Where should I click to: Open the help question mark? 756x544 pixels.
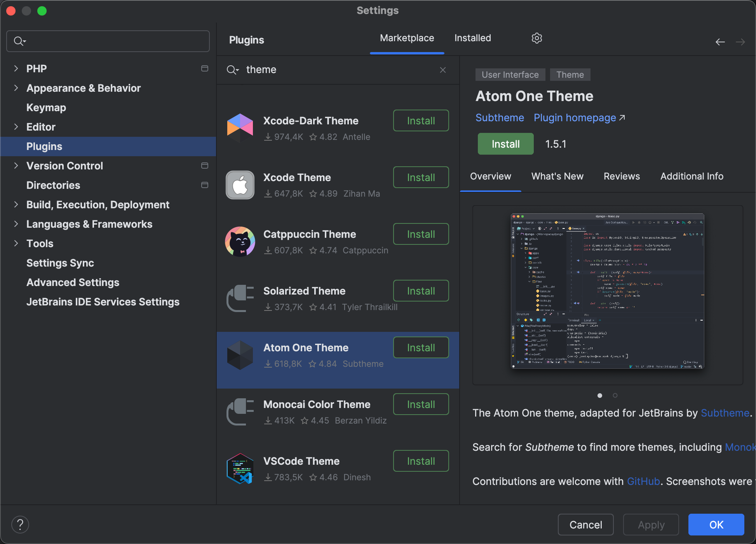(x=20, y=524)
